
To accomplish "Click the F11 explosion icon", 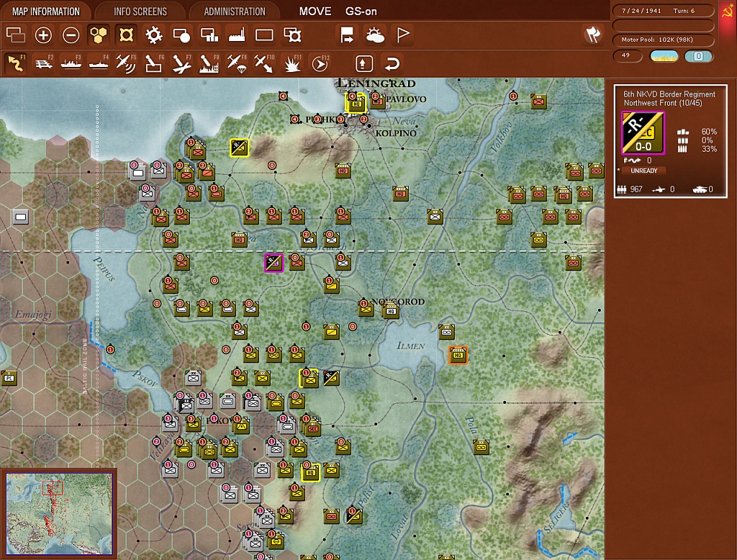I will (x=292, y=63).
